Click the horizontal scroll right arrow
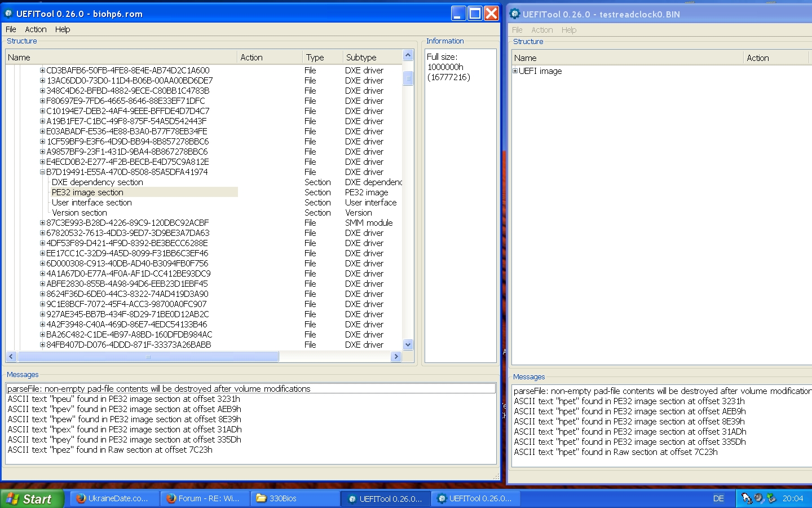This screenshot has width=812, height=508. coord(396,357)
